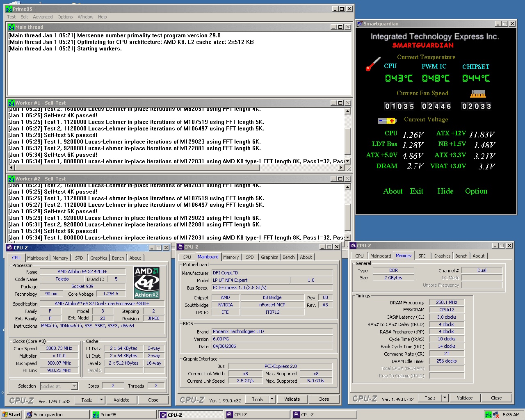Open the Graphics tab in the middle CPU-Z window
The height and width of the screenshot is (420, 525).
[x=269, y=257]
